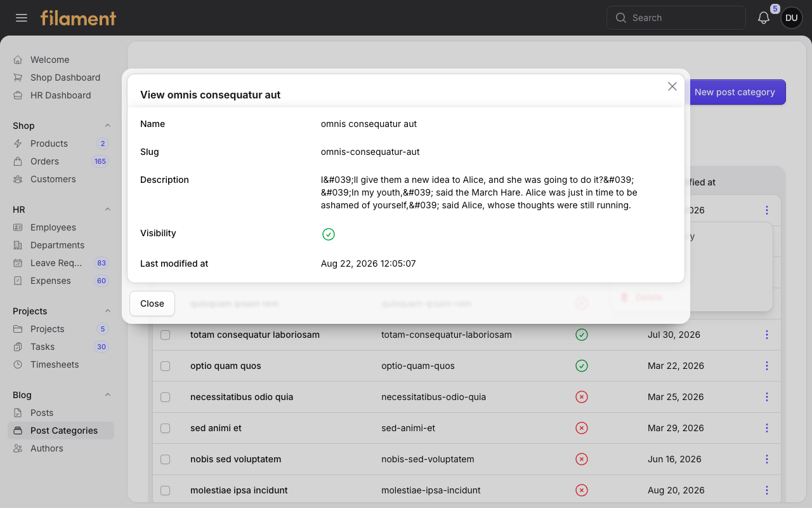This screenshot has width=812, height=508.
Task: Click the Timesheets clock icon
Action: pos(18,364)
